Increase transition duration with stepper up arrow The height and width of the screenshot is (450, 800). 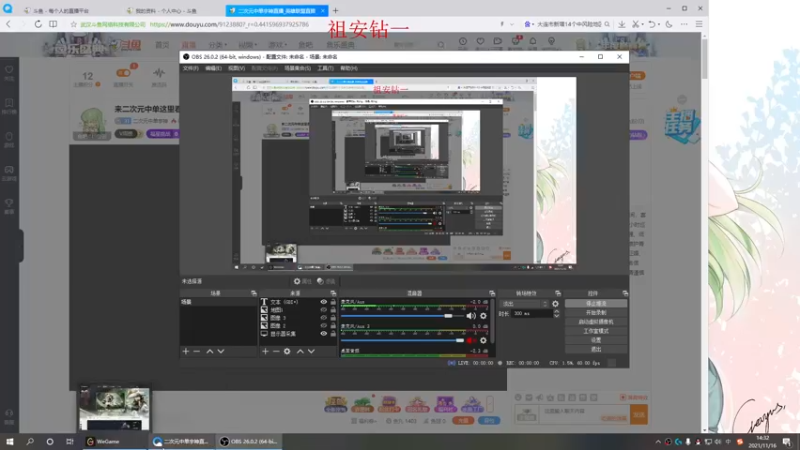point(557,311)
